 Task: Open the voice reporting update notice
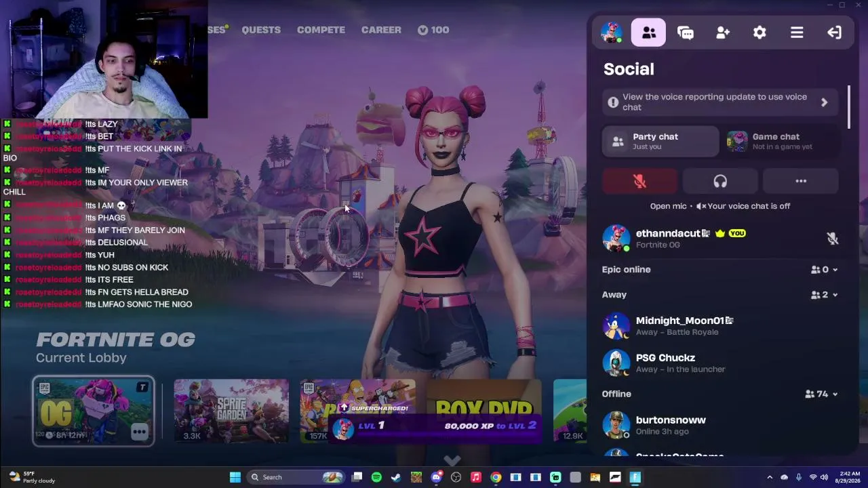tap(720, 102)
